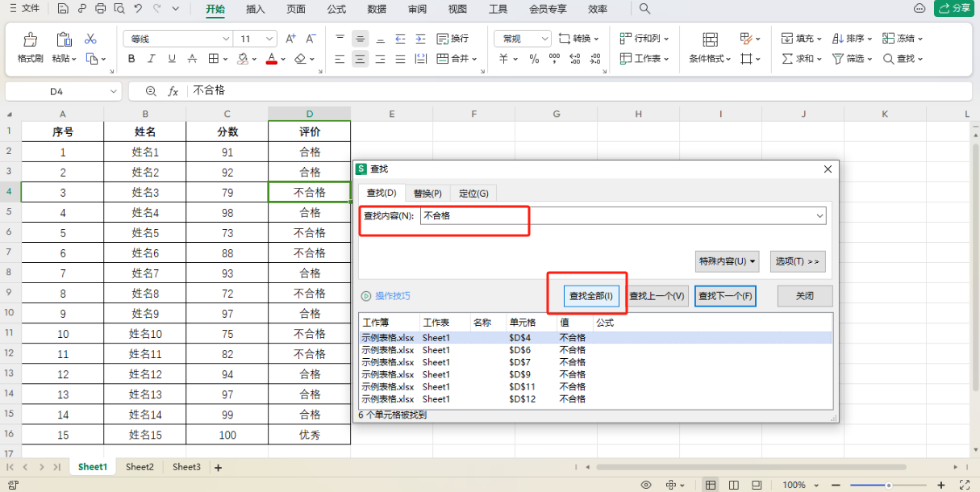Click the red font color swatch button
The image size is (980, 492).
pyautogui.click(x=271, y=59)
